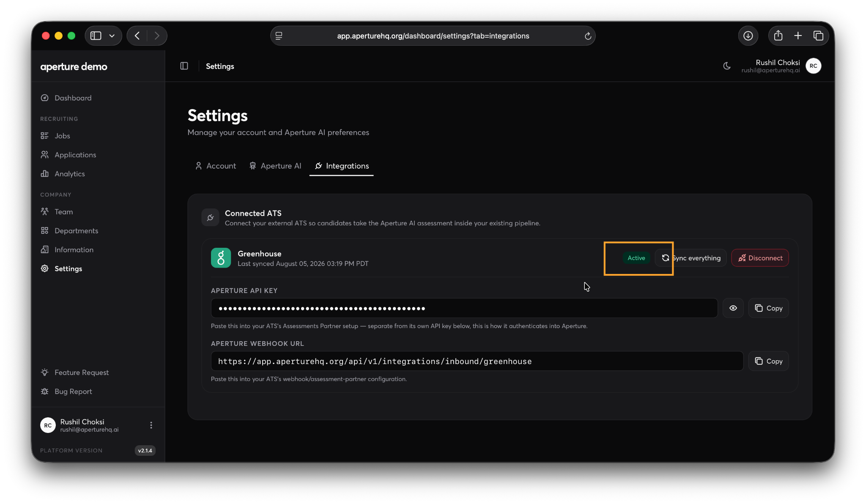Open the Share menu
The image size is (866, 504).
click(778, 36)
